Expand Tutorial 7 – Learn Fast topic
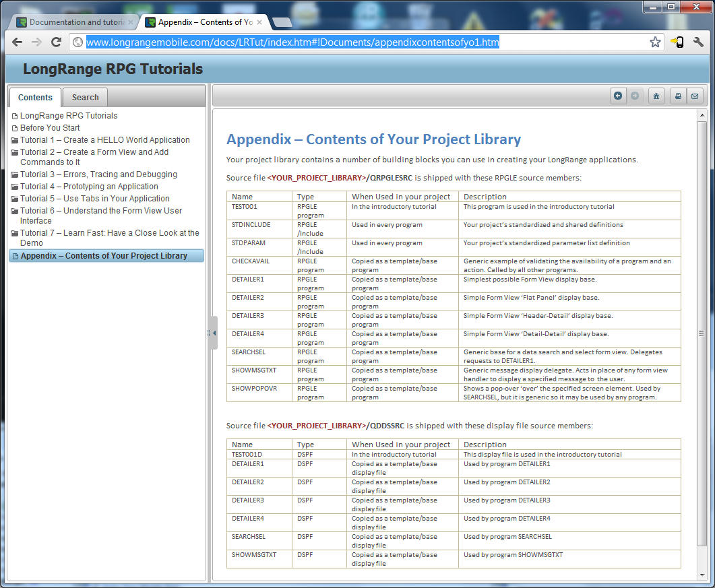This screenshot has height=588, width=715. tap(109, 238)
